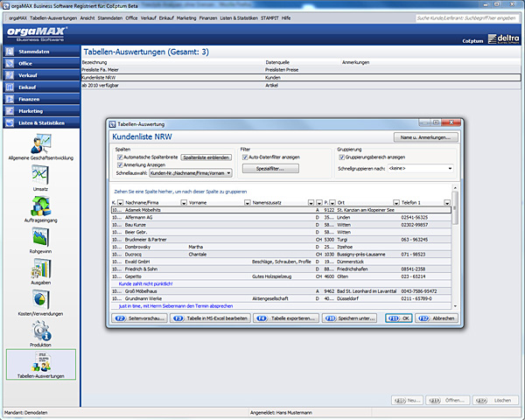Image resolution: width=525 pixels, height=420 pixels.
Task: Select the Tabellen-Auswertungen icon in sidebar
Action: point(41,364)
